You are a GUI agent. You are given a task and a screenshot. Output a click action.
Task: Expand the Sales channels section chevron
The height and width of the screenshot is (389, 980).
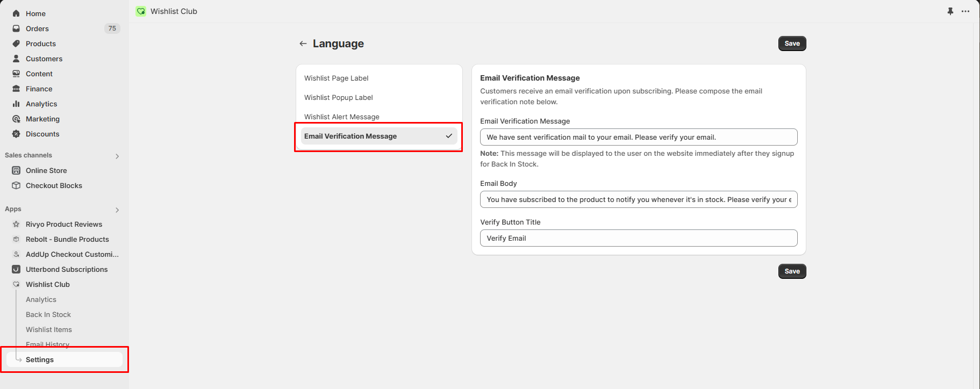click(117, 156)
